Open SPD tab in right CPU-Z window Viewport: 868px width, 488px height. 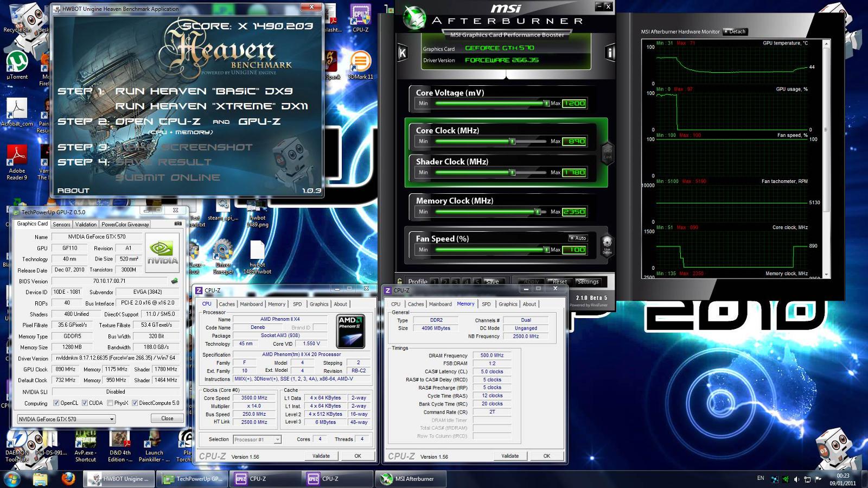[x=486, y=304]
